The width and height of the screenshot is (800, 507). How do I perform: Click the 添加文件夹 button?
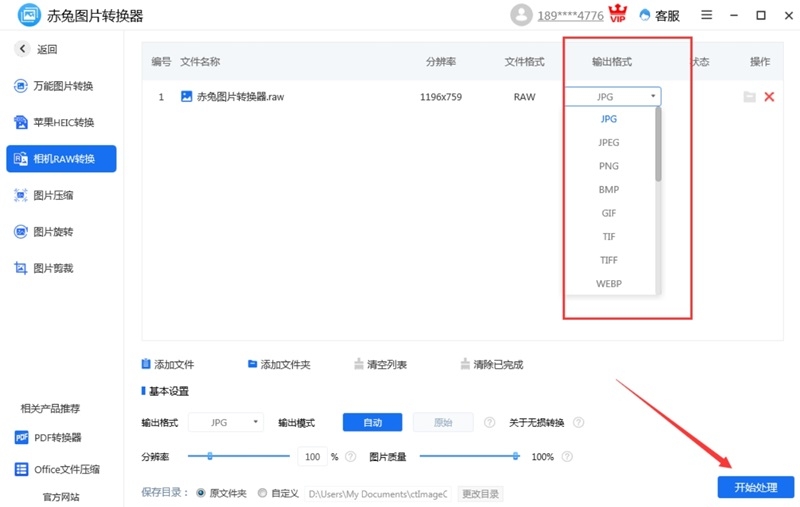click(279, 364)
